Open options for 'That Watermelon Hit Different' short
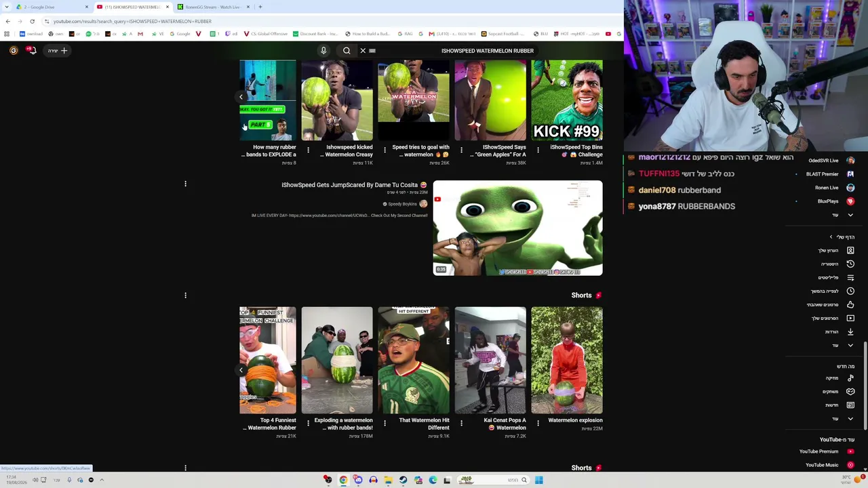Image resolution: width=868 pixels, height=488 pixels. [384, 423]
